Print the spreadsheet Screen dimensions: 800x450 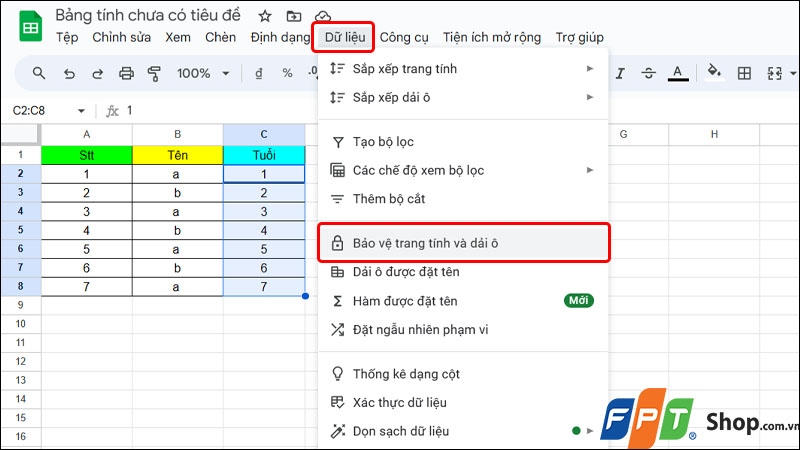click(126, 74)
